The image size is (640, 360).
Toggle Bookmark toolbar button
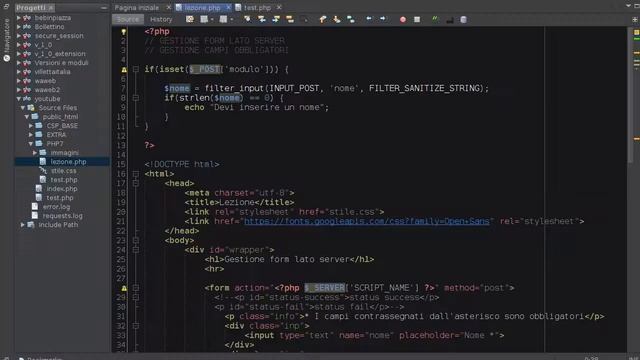point(351,19)
